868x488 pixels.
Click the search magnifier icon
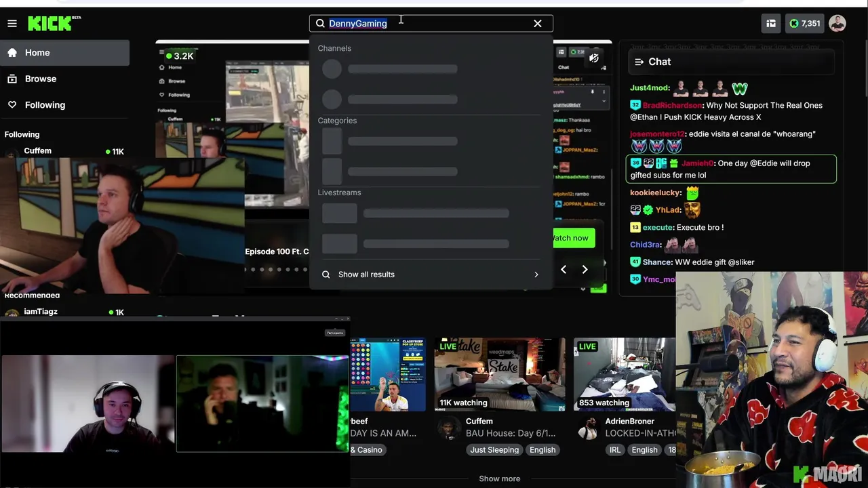coord(320,24)
